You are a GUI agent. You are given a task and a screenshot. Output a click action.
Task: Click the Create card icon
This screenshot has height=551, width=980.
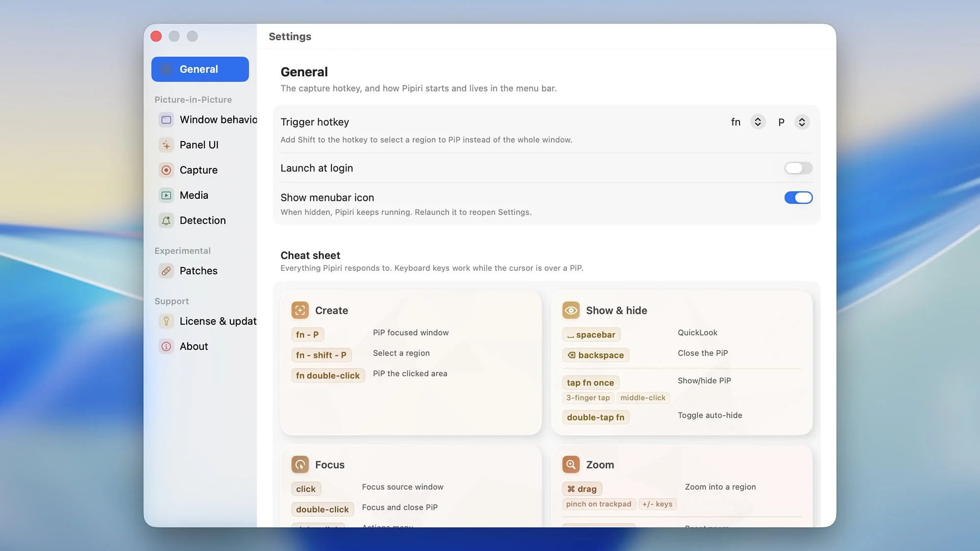pyautogui.click(x=300, y=310)
